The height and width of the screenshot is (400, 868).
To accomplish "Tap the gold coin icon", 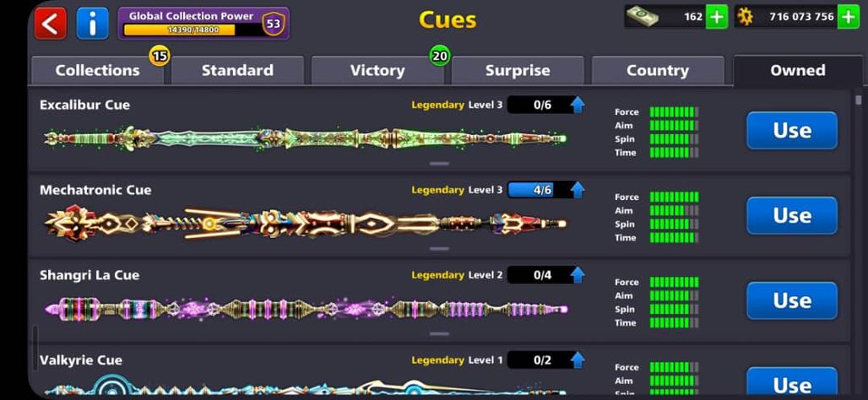I will [x=746, y=17].
